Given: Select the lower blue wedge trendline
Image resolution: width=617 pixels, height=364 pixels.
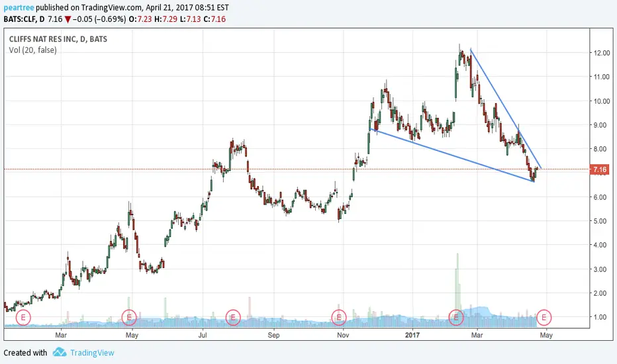Looking at the screenshot, I should point(451,155).
